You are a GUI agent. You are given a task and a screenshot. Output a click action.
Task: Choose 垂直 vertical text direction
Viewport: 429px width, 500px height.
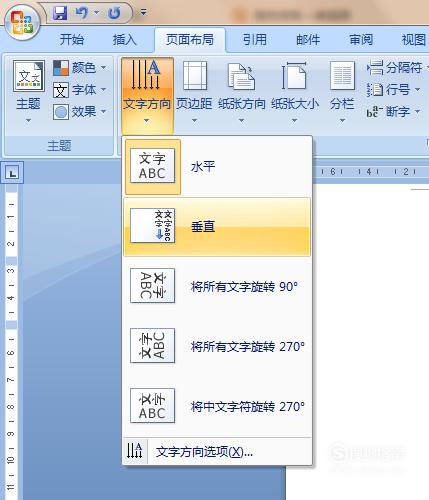point(217,227)
